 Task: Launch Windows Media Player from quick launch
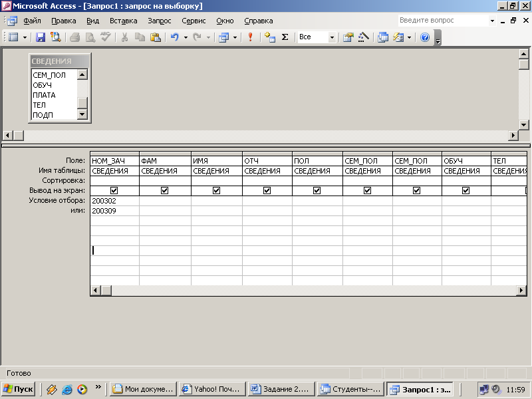[82, 389]
